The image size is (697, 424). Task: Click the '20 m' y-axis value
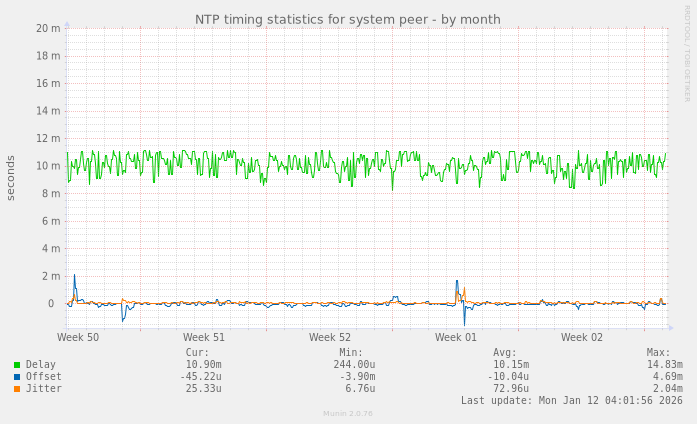point(48,28)
